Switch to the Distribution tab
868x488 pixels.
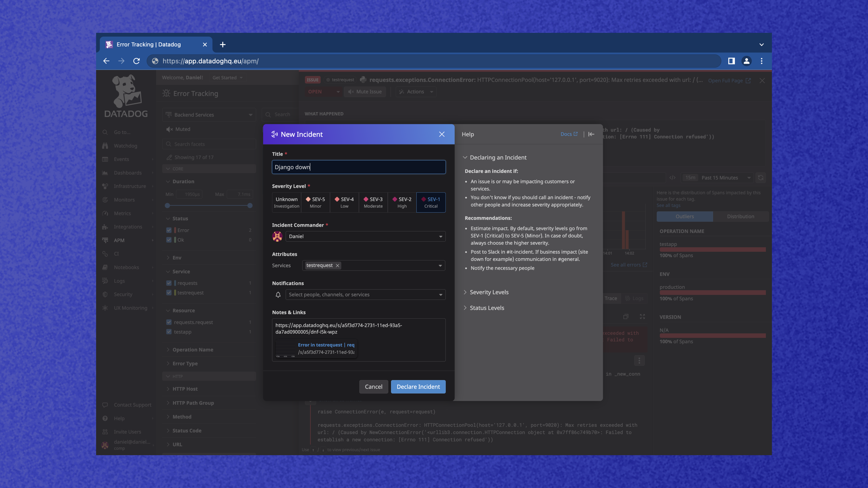coord(740,216)
